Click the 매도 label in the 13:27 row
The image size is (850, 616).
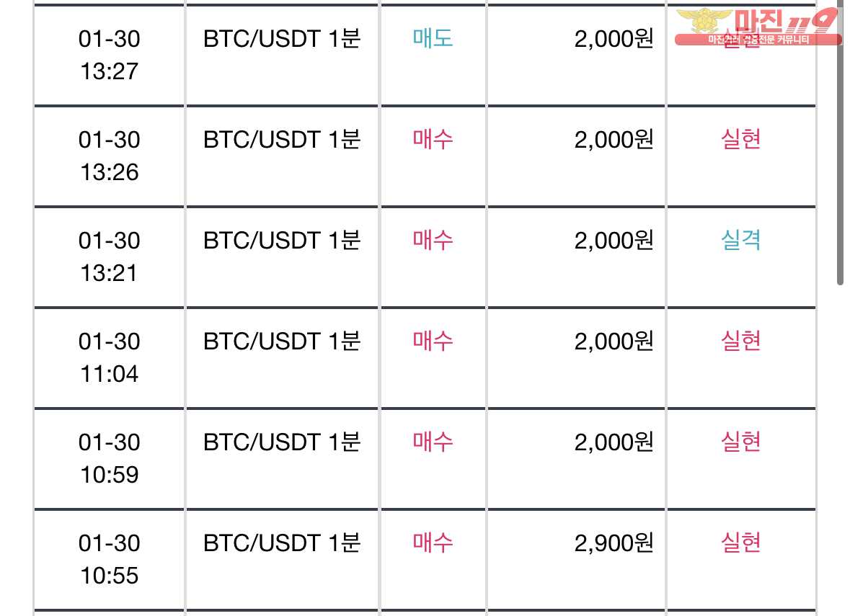(433, 38)
